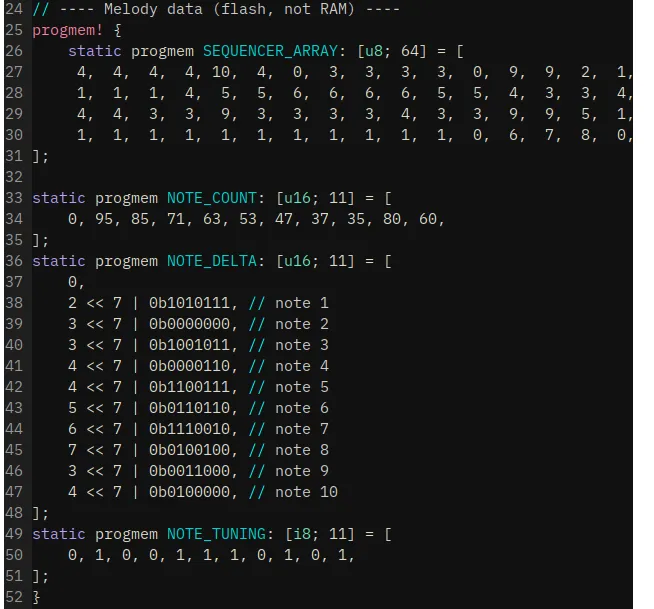Click the static keyword on line 36
654x609 pixels.
click(x=59, y=261)
